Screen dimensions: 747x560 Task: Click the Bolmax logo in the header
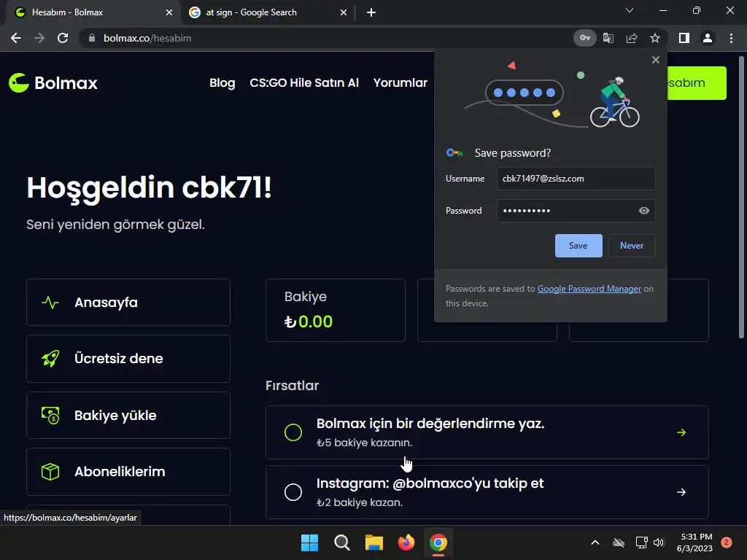click(x=53, y=83)
